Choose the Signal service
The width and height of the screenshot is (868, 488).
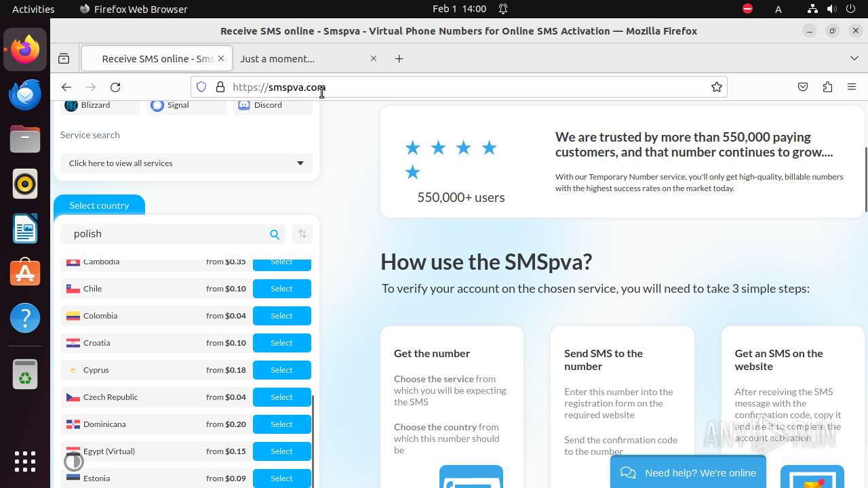[x=186, y=105]
